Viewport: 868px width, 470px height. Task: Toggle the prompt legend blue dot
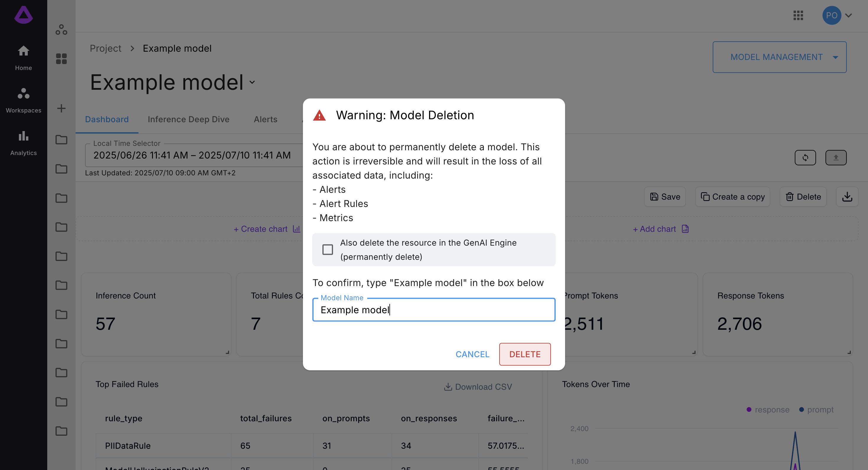(801, 409)
